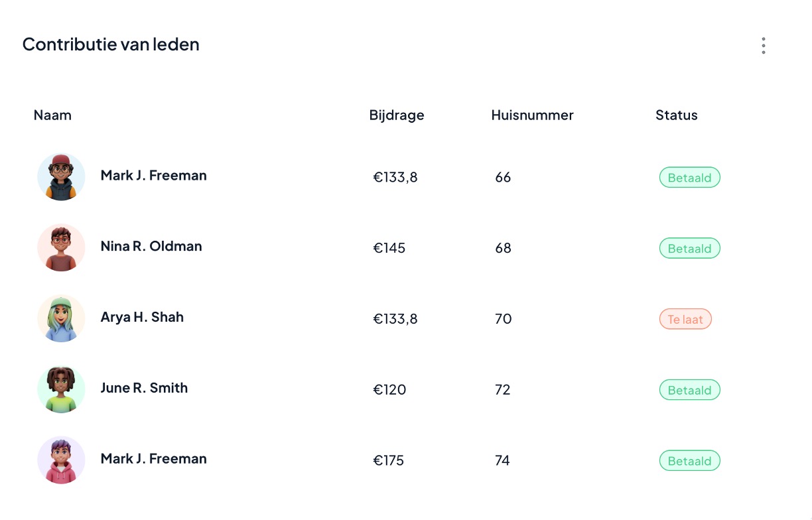Select the €175 contribution amount

point(389,460)
